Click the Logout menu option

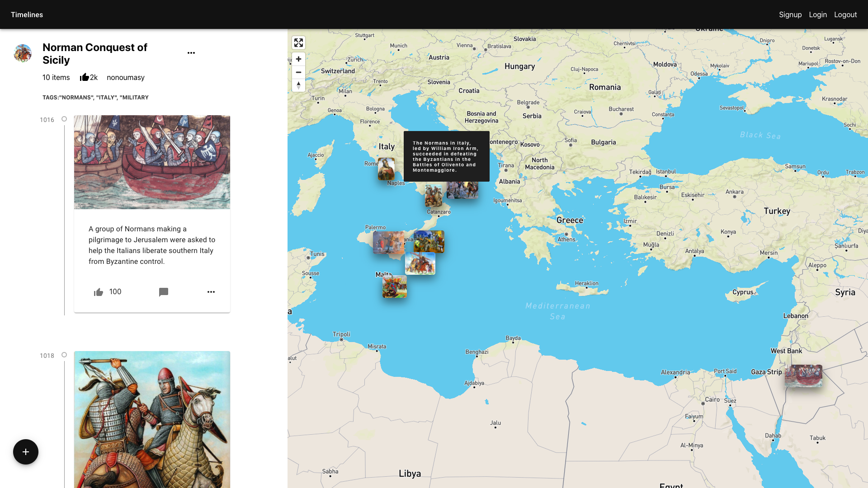845,14
